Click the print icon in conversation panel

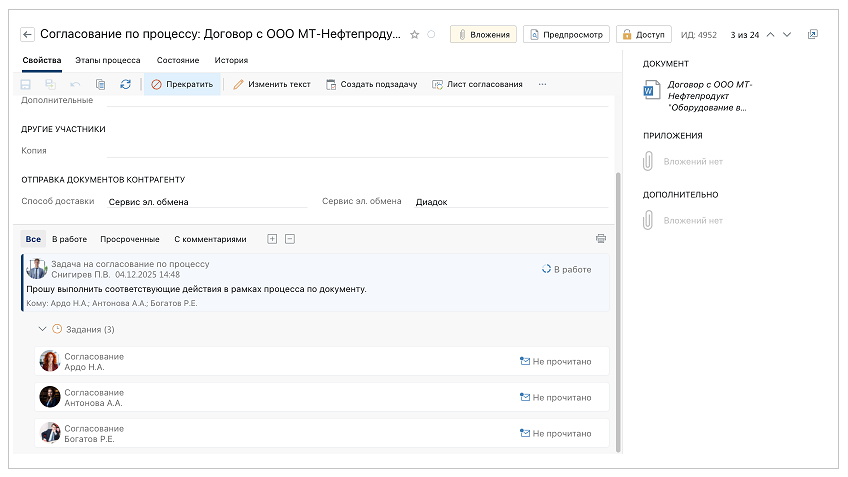pos(600,239)
